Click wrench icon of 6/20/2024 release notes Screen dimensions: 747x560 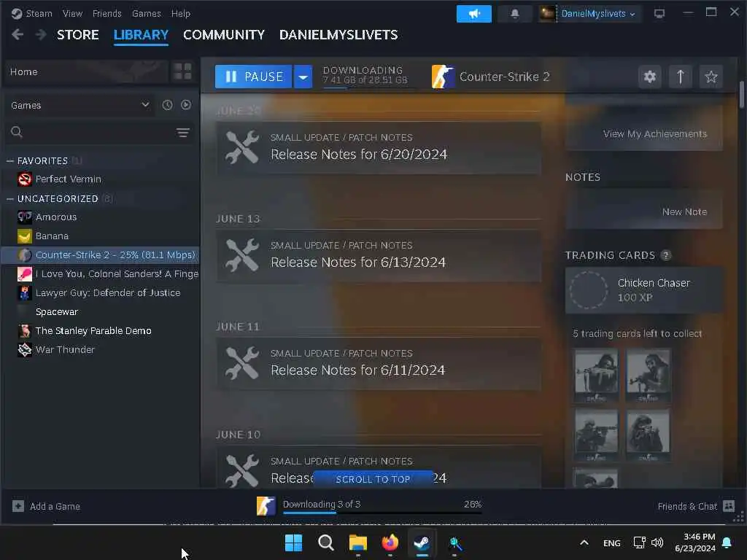[x=242, y=147]
